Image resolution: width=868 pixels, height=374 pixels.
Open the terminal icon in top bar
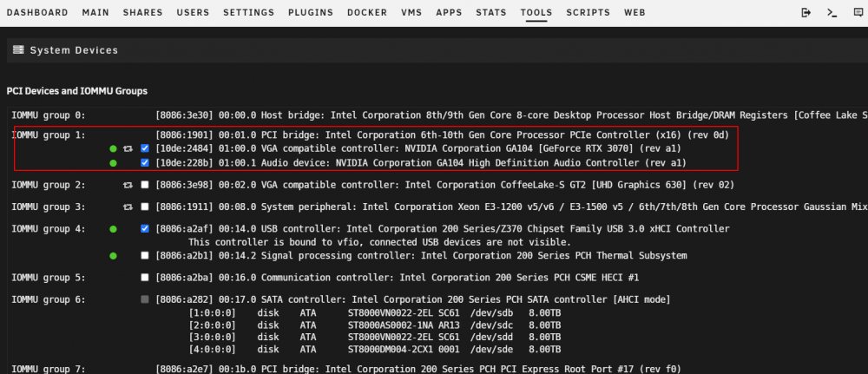coord(832,12)
